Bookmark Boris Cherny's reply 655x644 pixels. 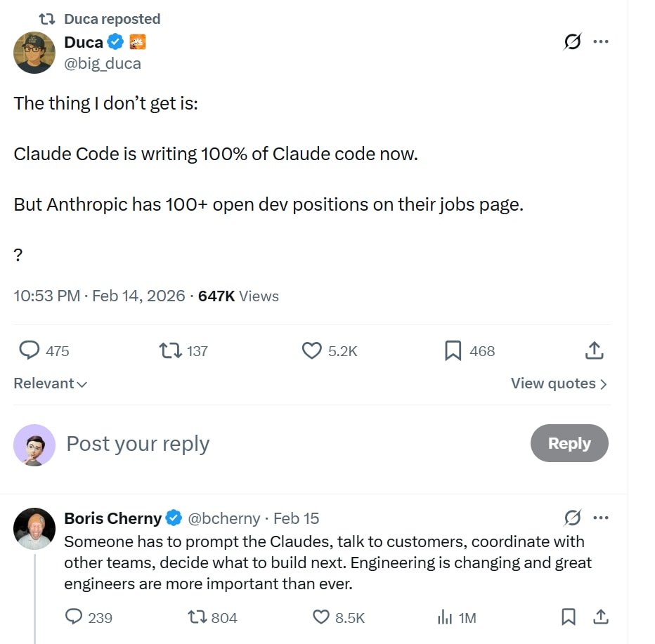(x=569, y=617)
